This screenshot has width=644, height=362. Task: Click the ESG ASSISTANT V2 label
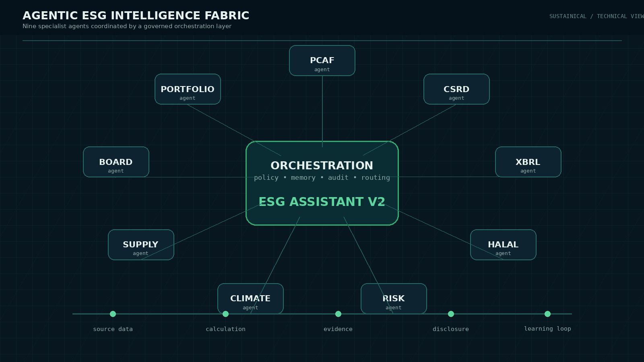click(322, 202)
